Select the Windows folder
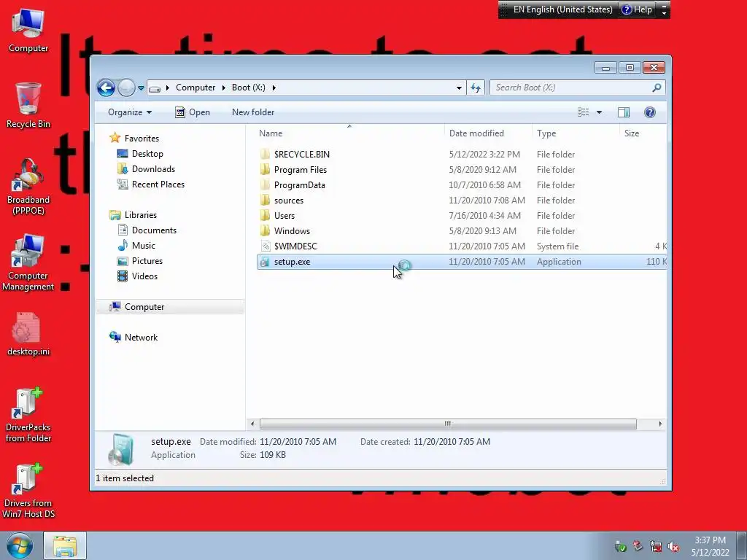The image size is (747, 560). click(292, 231)
